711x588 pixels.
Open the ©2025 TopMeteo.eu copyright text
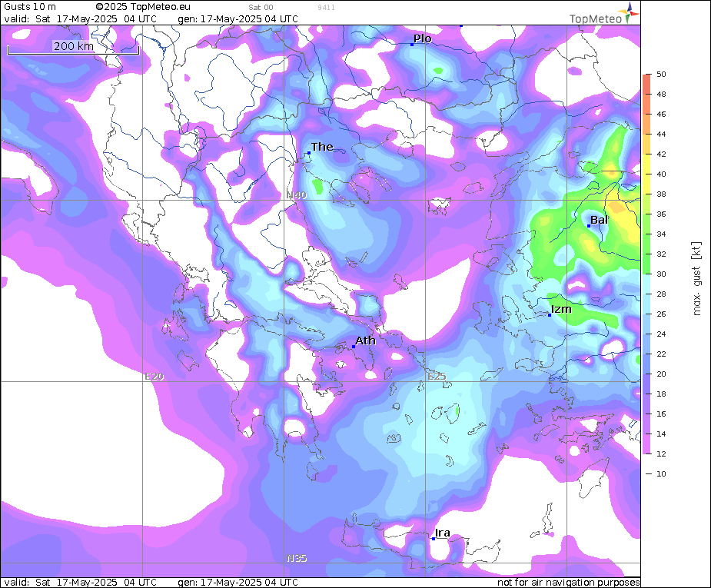coord(143,7)
